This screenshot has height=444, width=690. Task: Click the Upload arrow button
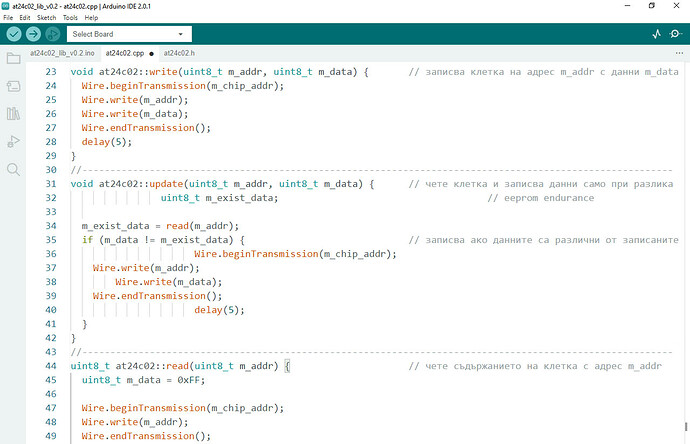(34, 34)
